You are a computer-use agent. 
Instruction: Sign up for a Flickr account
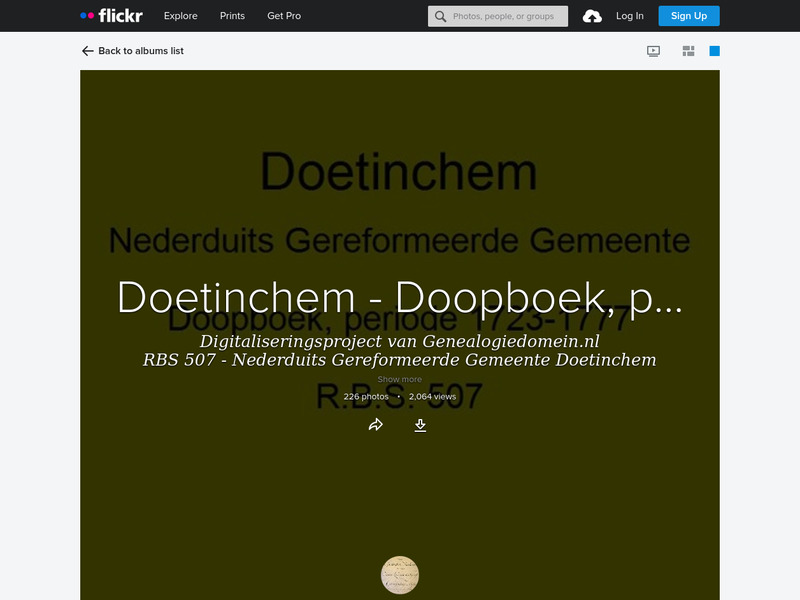click(690, 15)
